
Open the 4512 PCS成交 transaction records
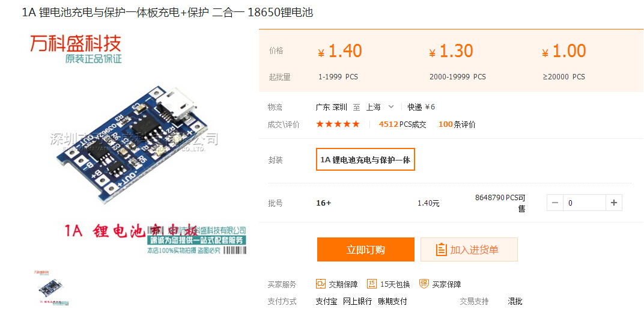coord(402,124)
